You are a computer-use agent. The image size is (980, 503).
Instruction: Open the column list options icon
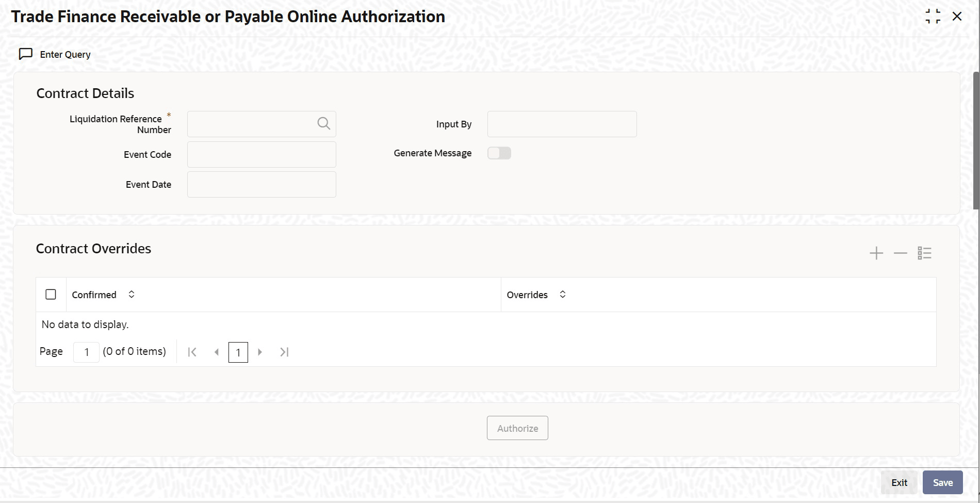pyautogui.click(x=925, y=253)
